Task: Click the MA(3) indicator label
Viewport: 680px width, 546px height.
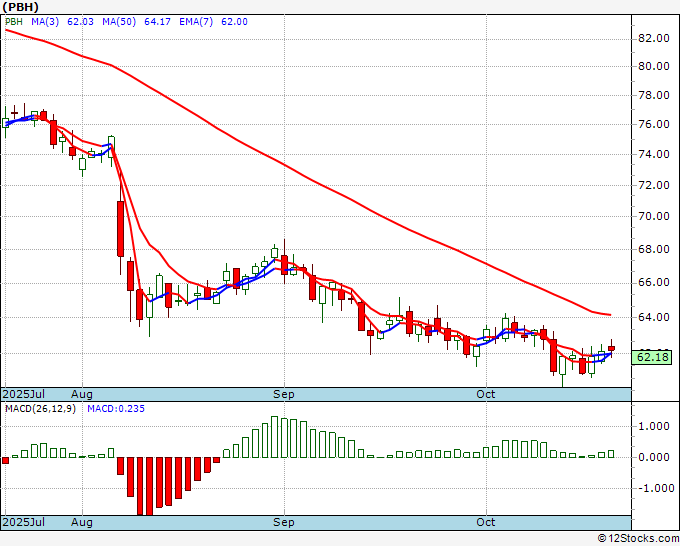Action: [45, 22]
